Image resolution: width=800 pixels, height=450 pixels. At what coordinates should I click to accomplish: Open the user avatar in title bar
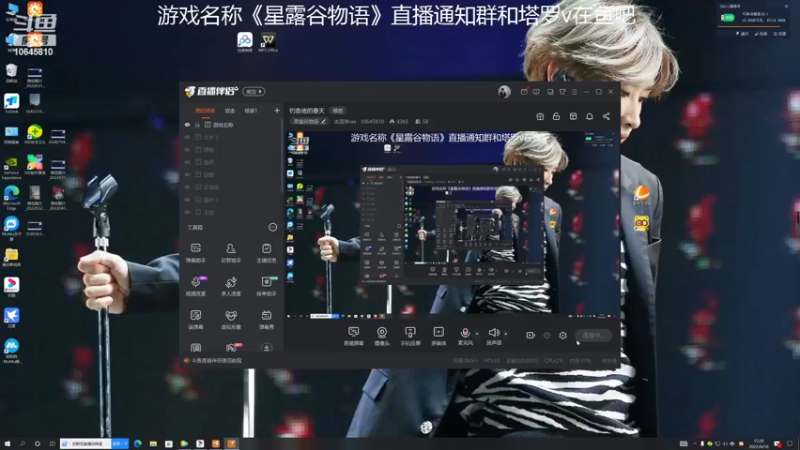click(504, 92)
